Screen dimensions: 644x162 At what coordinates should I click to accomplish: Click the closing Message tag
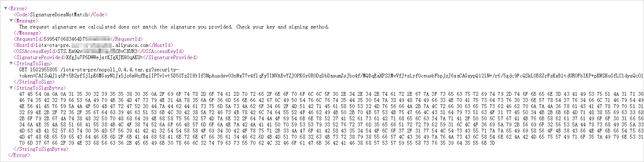[27, 33]
